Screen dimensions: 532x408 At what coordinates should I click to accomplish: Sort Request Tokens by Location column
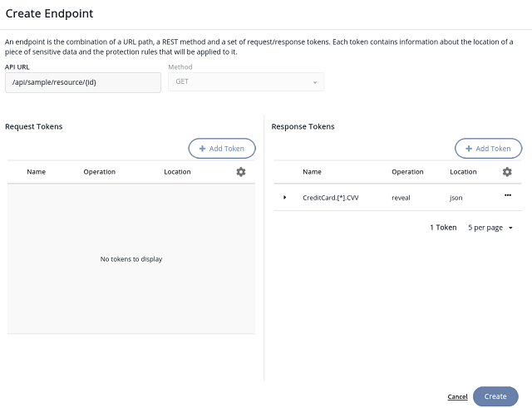click(x=177, y=172)
